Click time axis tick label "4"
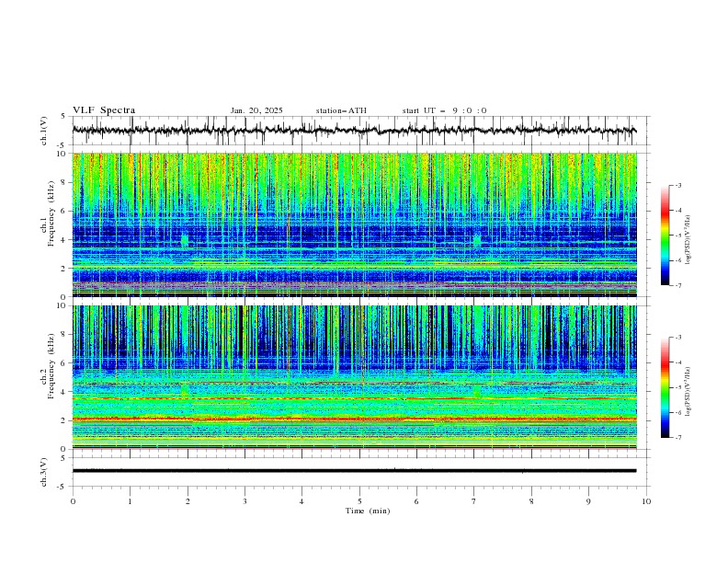The image size is (728, 563). point(301,501)
